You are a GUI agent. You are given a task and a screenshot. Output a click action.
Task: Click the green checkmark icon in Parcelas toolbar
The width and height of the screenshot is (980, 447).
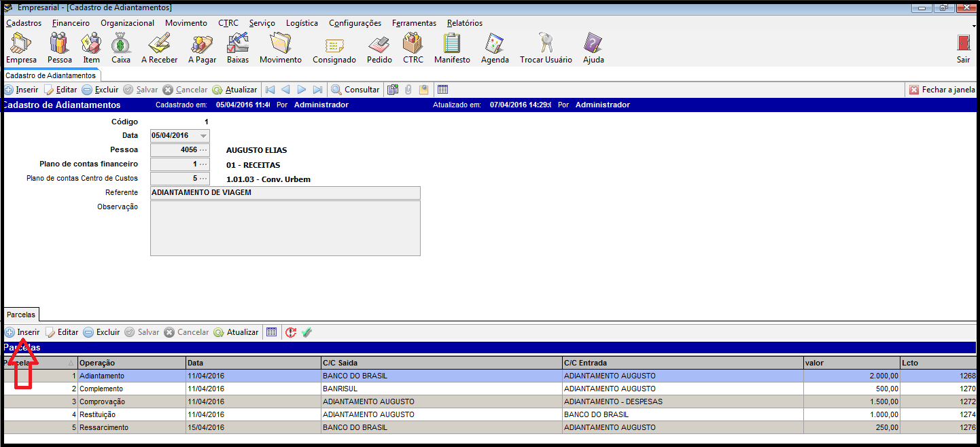[307, 332]
